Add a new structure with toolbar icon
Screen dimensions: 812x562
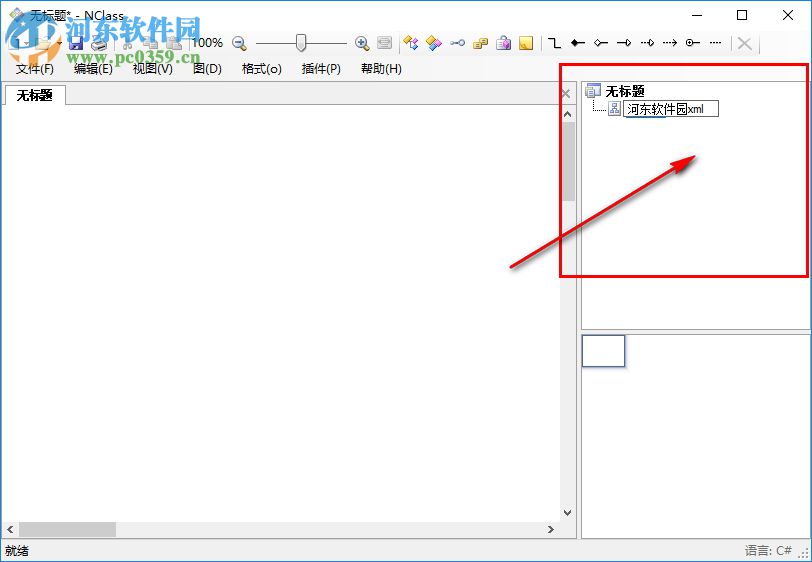coord(434,43)
